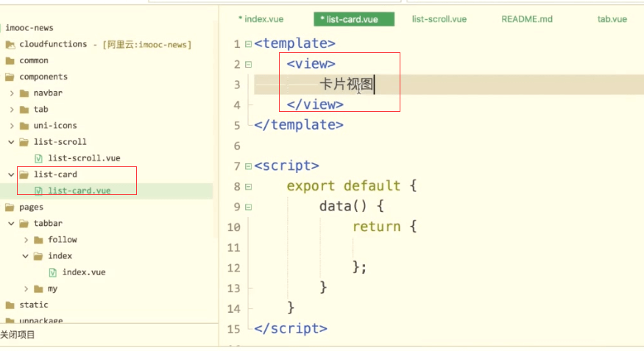
Task: Click the index folder icon
Action: click(38, 256)
